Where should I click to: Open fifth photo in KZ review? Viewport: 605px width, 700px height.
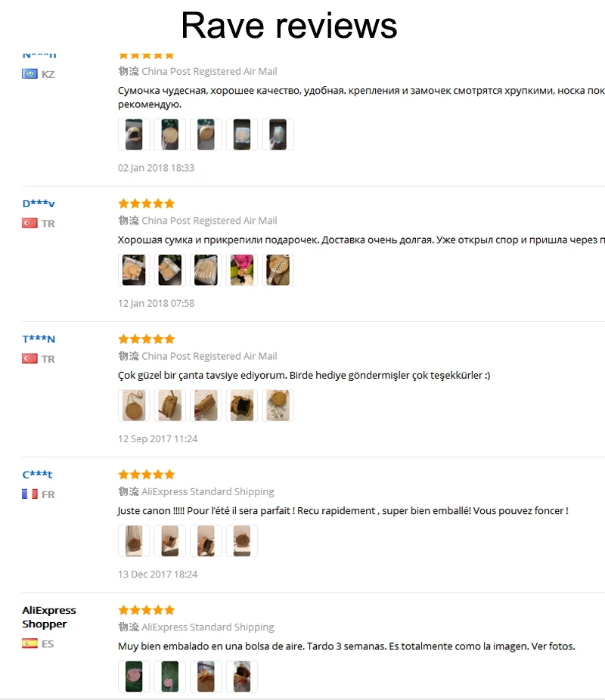click(x=278, y=135)
